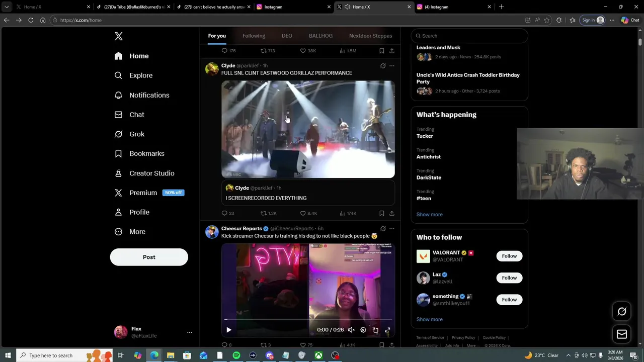Viewport: 644px width, 362px height.
Task: Follow Laz account
Action: pyautogui.click(x=509, y=278)
